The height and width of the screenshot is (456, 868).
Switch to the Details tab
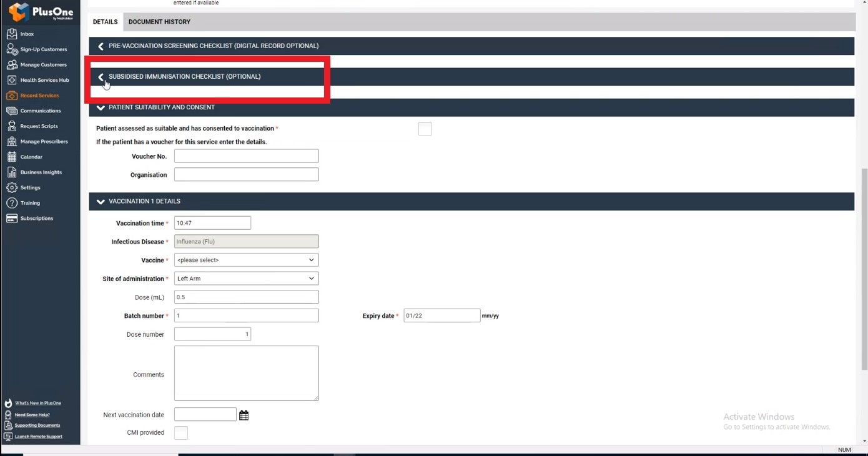click(x=106, y=22)
